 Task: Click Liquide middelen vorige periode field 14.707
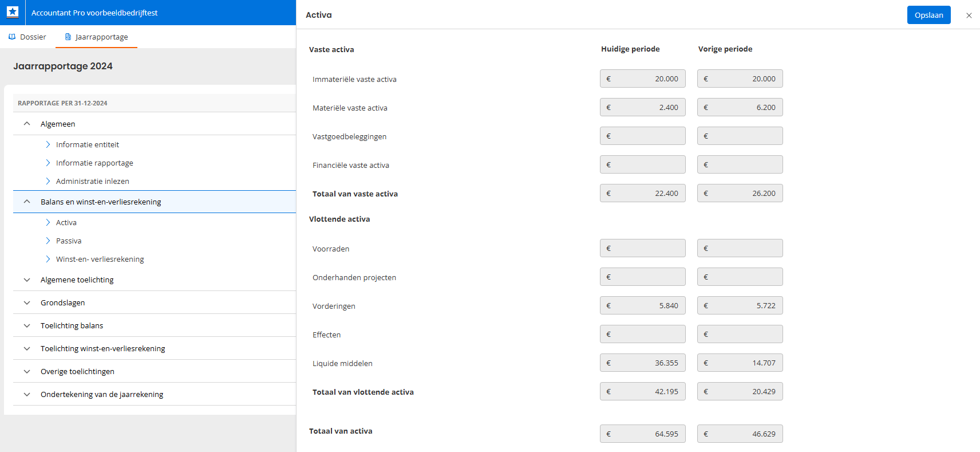(740, 363)
